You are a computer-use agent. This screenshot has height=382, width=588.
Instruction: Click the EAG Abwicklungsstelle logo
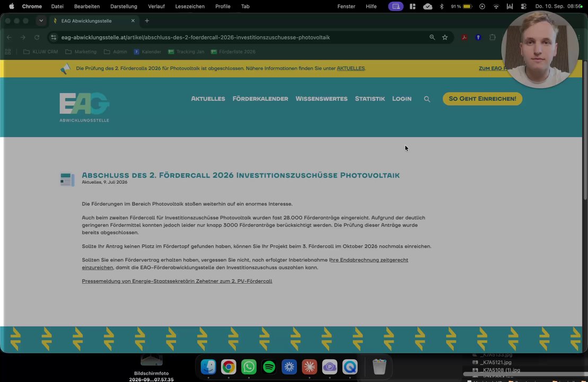(84, 107)
